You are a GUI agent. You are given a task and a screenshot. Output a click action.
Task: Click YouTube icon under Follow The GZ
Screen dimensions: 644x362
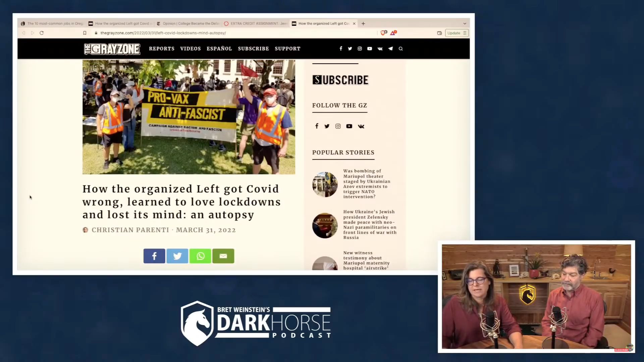pos(349,126)
